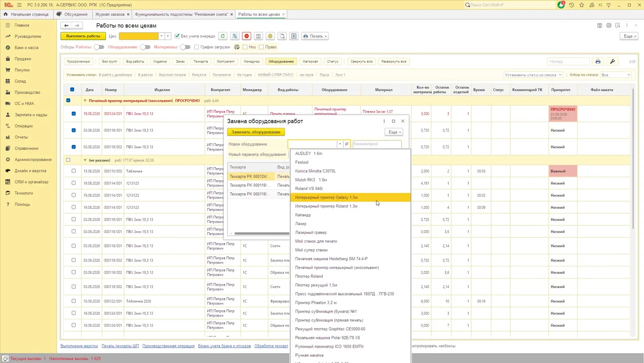Open Отбор по статусу dropdown

tap(616, 75)
